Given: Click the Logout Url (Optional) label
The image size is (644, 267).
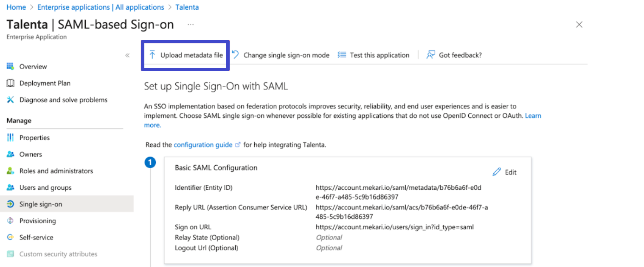Looking at the screenshot, I should point(207,248).
